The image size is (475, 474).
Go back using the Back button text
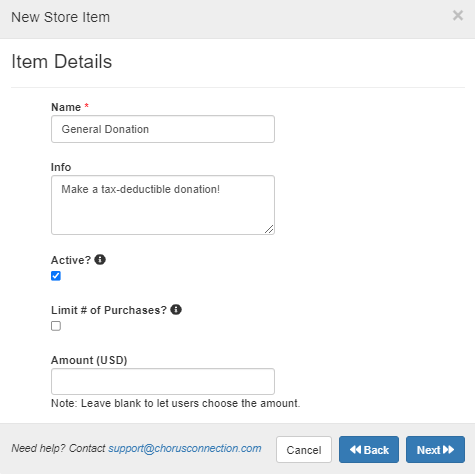376,450
